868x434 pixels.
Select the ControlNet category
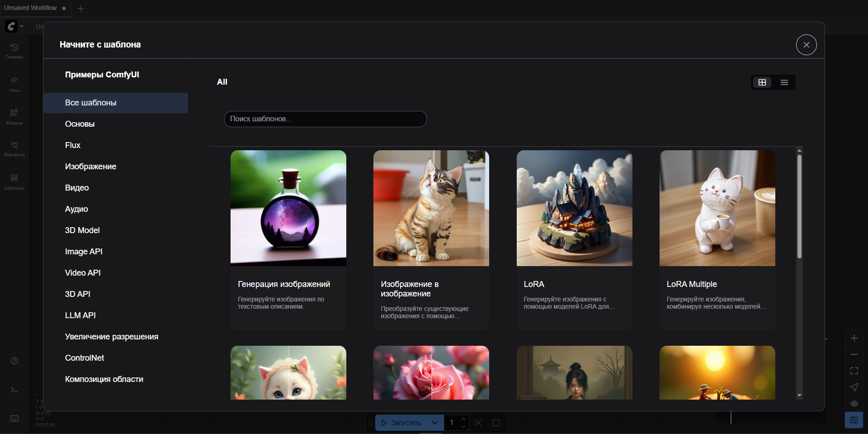(x=116, y=358)
